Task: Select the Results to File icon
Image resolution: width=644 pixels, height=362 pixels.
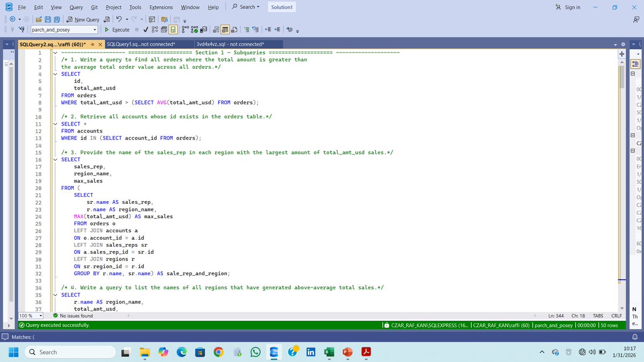Action: coord(235,30)
